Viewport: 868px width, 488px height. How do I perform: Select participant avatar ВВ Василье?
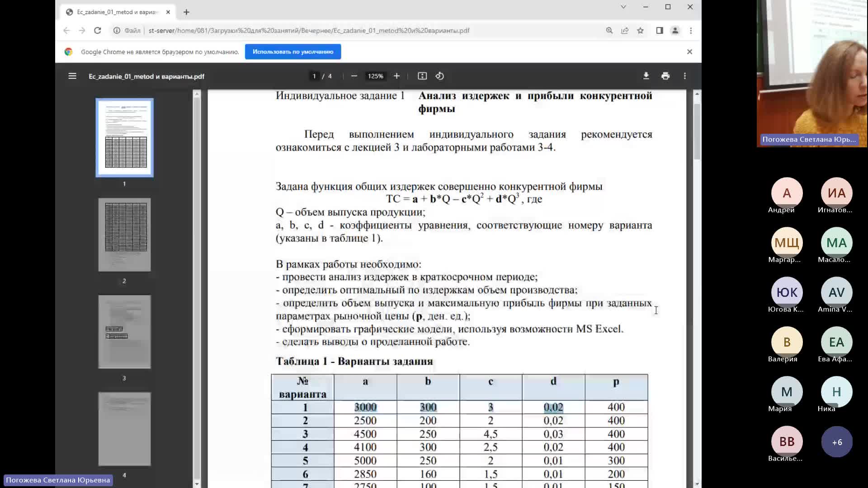click(x=787, y=441)
